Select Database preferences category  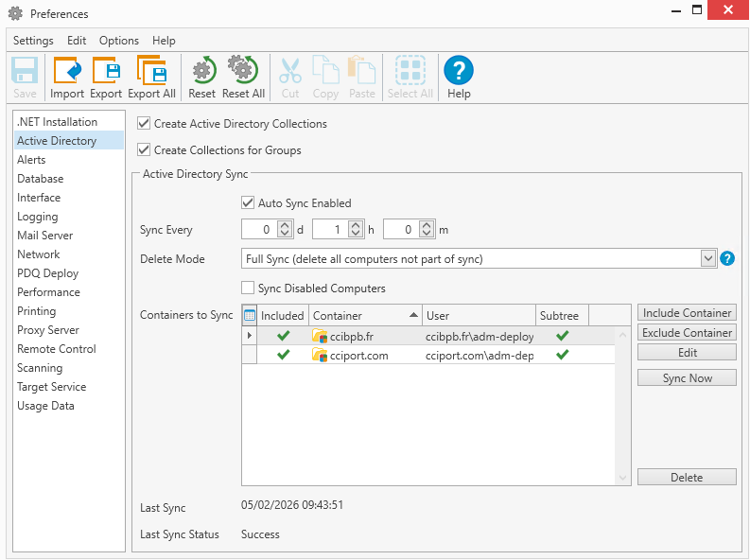click(x=69, y=179)
